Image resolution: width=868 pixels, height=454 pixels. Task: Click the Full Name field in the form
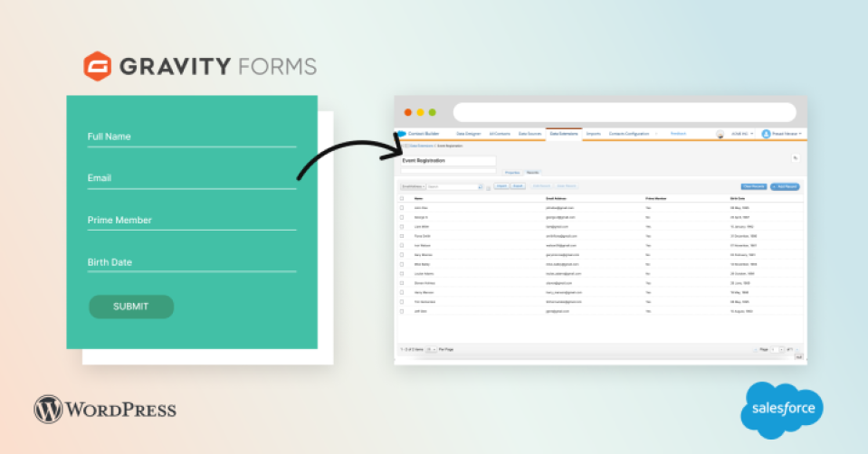coord(192,138)
